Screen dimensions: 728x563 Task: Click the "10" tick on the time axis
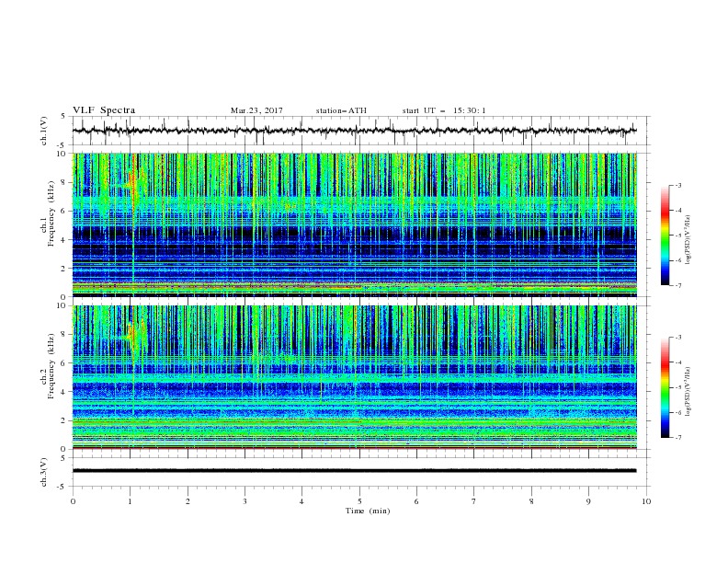click(x=646, y=501)
